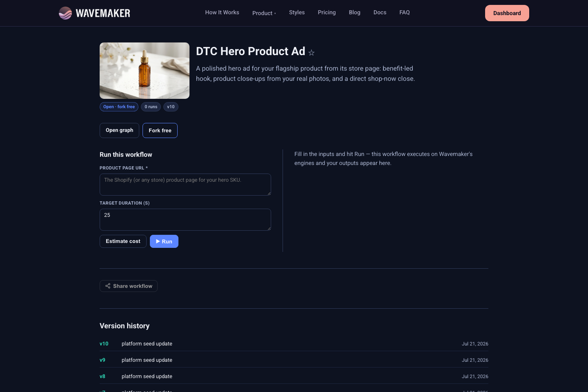Click the Fork free button
This screenshot has height=392, width=588.
[160, 131]
